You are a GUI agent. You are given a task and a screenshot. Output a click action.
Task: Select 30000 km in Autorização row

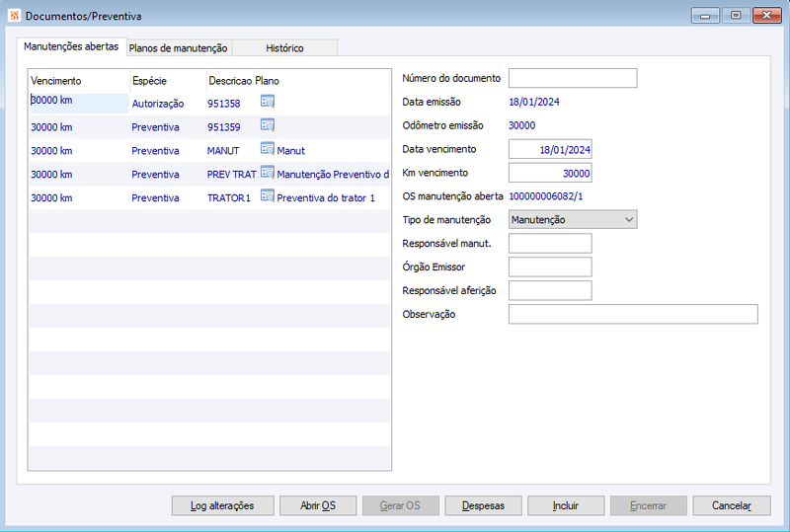[x=51, y=101]
